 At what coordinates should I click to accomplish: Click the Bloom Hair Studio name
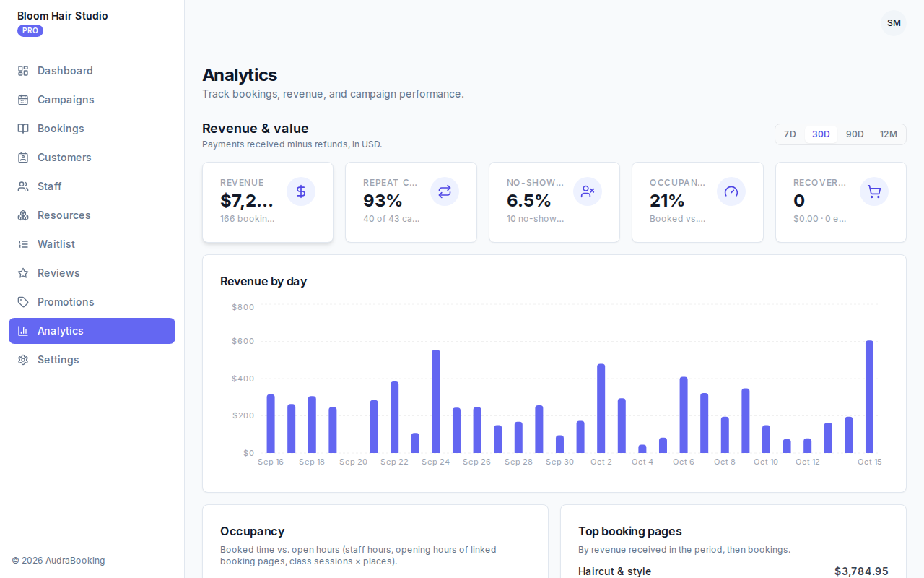[x=63, y=16]
